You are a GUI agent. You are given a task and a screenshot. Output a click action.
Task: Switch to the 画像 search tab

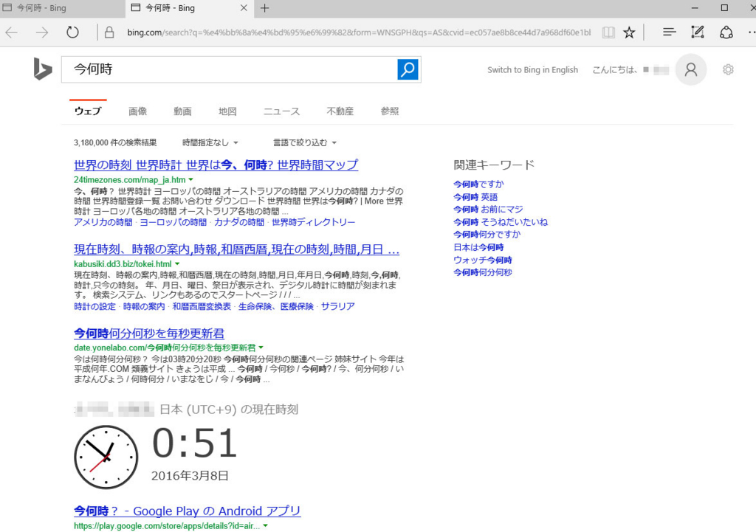pos(137,111)
